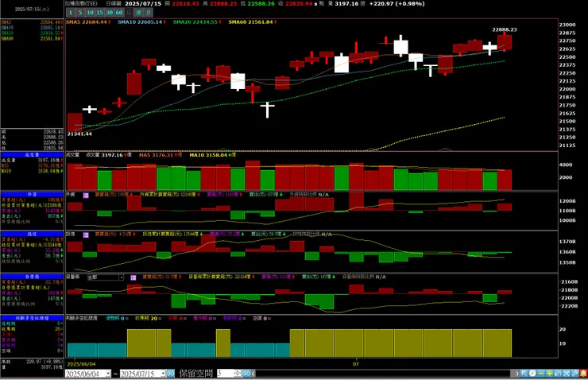Click the GO button beside reserved space
The image size is (588, 380).
click(x=246, y=374)
